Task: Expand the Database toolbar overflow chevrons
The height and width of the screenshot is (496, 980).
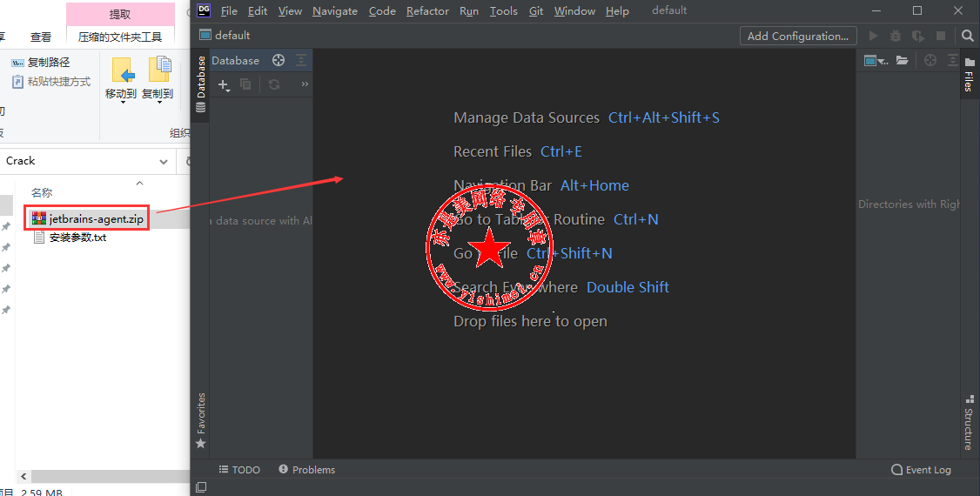Action: 305,84
